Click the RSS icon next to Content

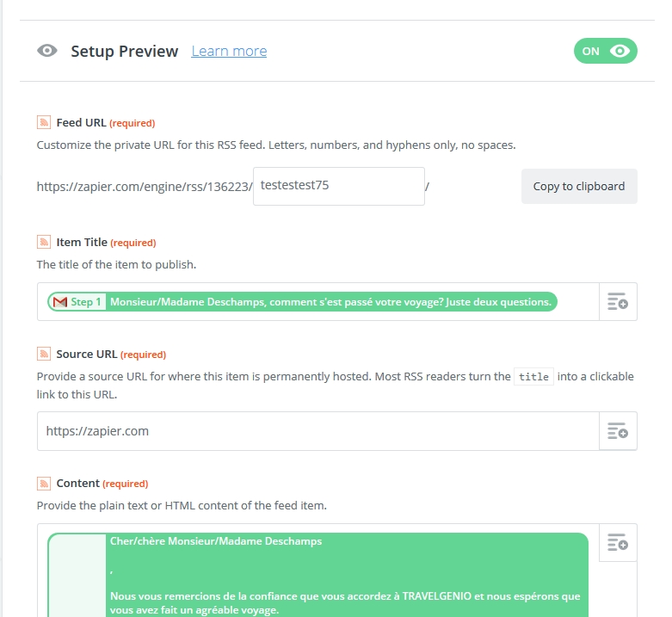(x=43, y=483)
